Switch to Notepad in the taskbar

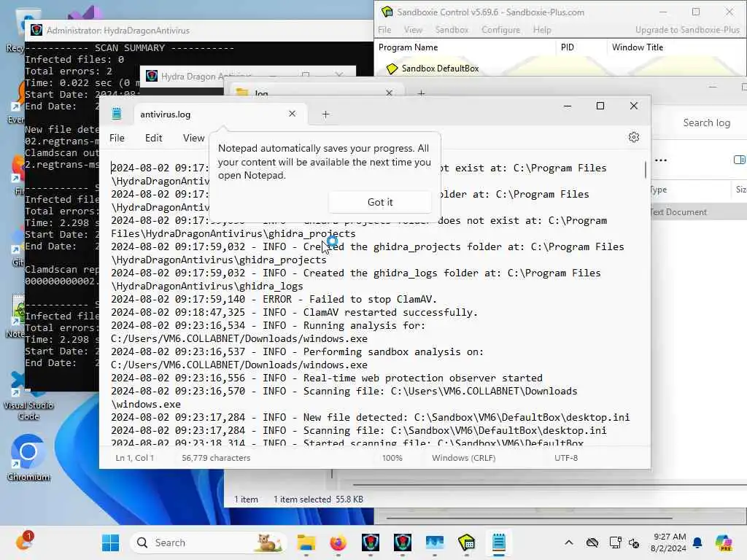pyautogui.click(x=499, y=542)
